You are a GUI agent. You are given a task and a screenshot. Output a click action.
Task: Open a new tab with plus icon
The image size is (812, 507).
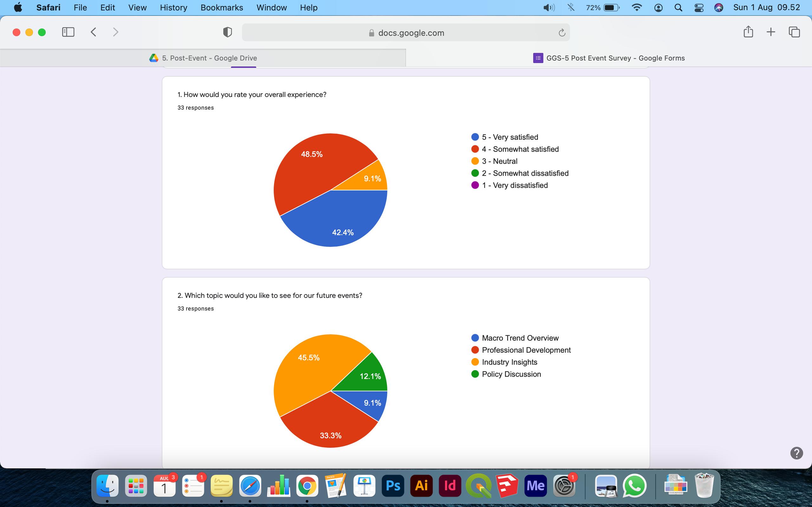click(771, 32)
